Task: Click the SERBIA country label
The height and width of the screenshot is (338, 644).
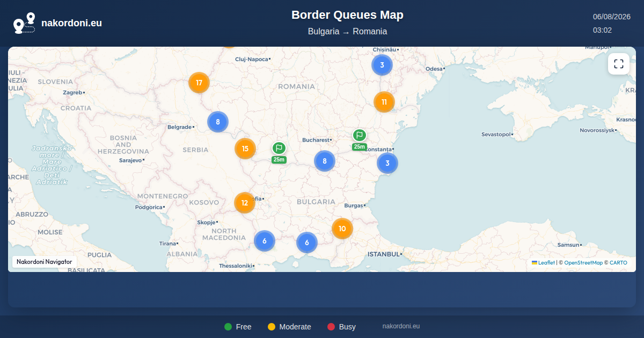Action: (195, 150)
